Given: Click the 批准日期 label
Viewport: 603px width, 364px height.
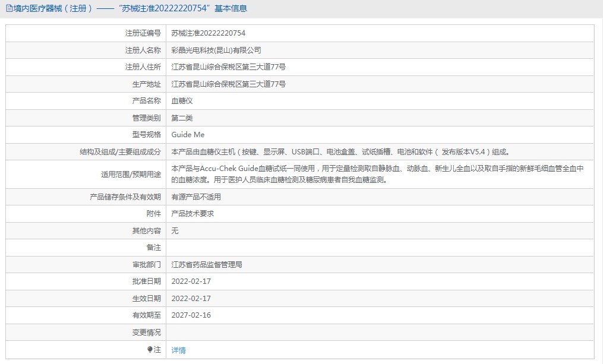Looking at the screenshot, I should click(x=147, y=281).
